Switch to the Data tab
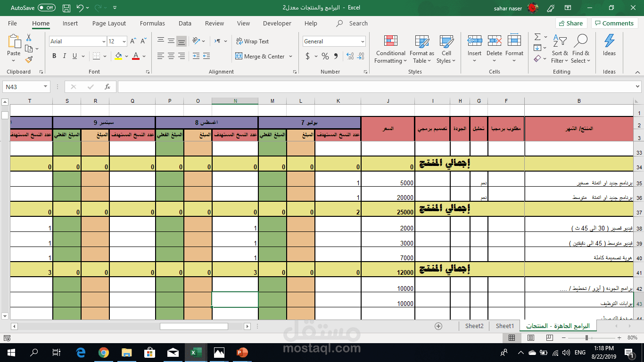644x362 pixels. coord(185,23)
